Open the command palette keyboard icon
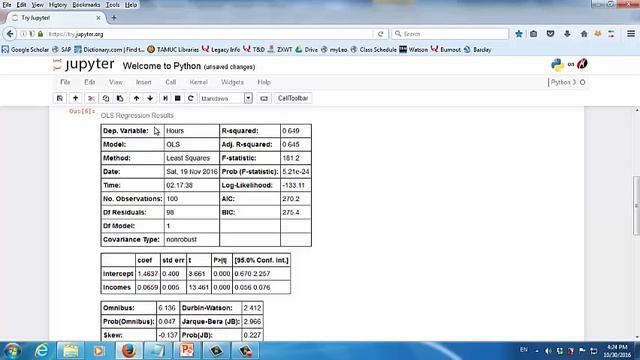Screen dimensions: 640x360 pyautogui.click(x=264, y=98)
